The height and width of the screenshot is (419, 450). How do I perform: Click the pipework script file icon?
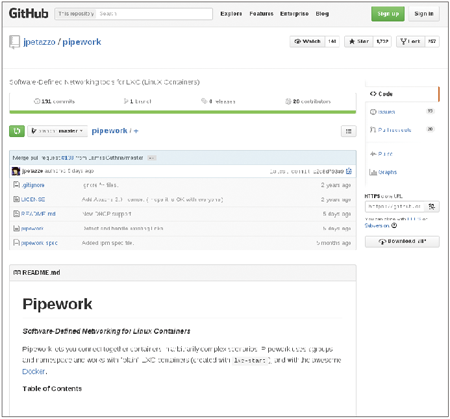click(x=16, y=228)
